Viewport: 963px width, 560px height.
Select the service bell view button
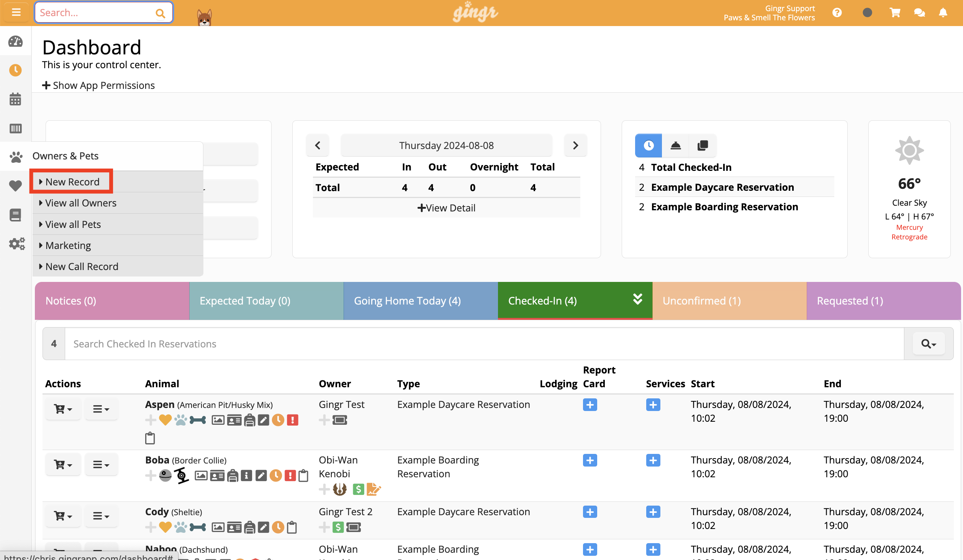click(675, 145)
